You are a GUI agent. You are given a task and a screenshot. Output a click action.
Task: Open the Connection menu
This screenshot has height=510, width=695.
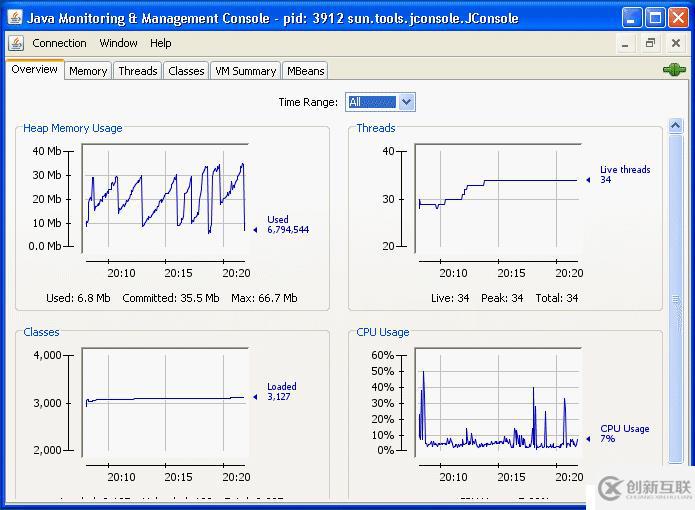(x=59, y=43)
